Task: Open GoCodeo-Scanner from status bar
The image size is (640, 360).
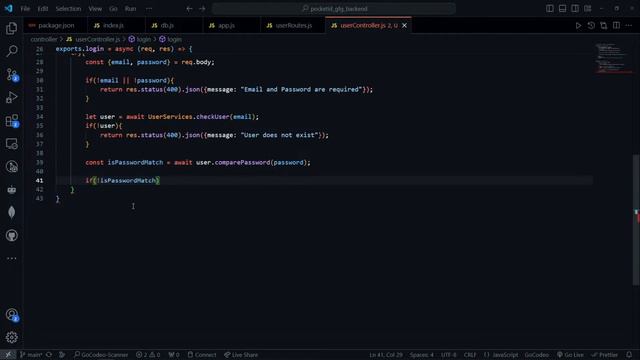Action: click(101, 355)
